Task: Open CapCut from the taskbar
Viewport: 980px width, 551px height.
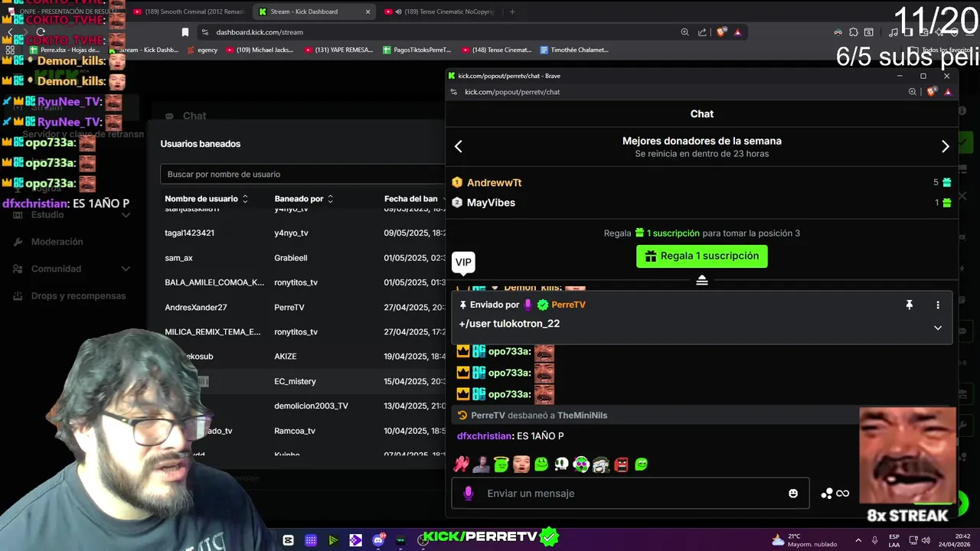Action: click(288, 540)
